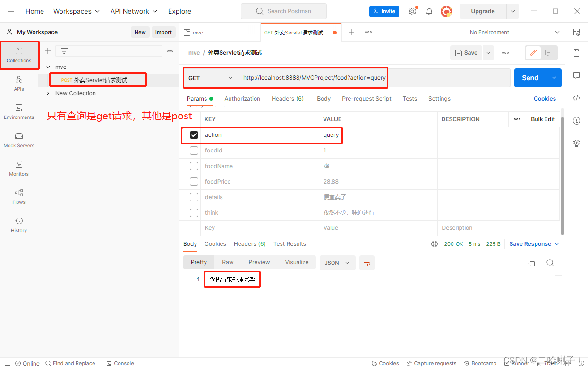
Task: Open Postman settings gear icon
Action: (x=412, y=11)
